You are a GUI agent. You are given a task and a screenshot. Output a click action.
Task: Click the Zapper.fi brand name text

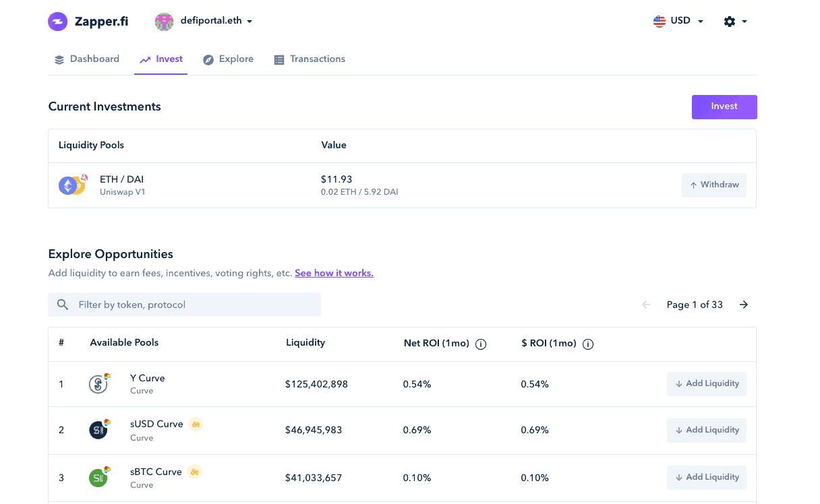pyautogui.click(x=102, y=22)
